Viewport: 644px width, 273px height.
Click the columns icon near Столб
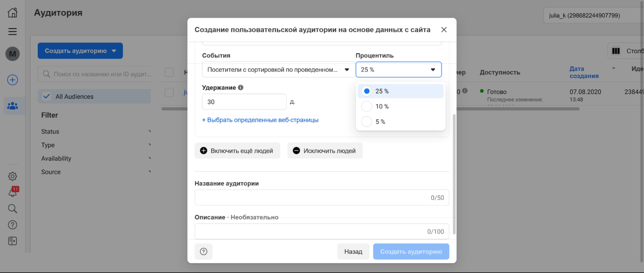[616, 51]
